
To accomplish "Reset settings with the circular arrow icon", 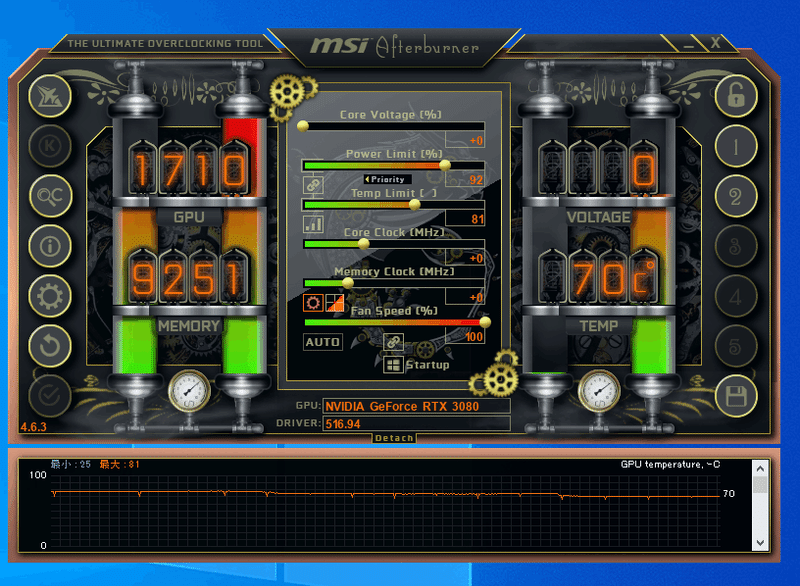I will click(x=50, y=346).
